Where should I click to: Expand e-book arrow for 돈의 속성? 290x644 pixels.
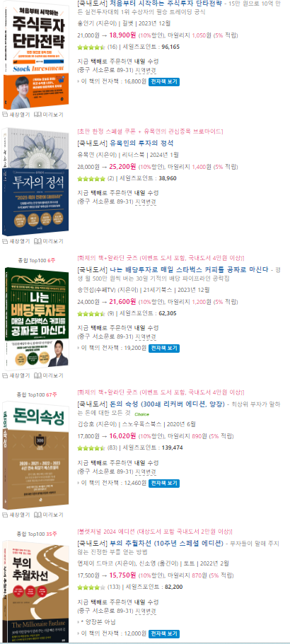(79, 483)
